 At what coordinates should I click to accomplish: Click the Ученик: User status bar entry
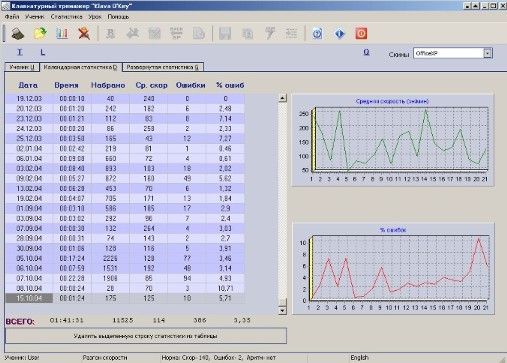tap(22, 358)
